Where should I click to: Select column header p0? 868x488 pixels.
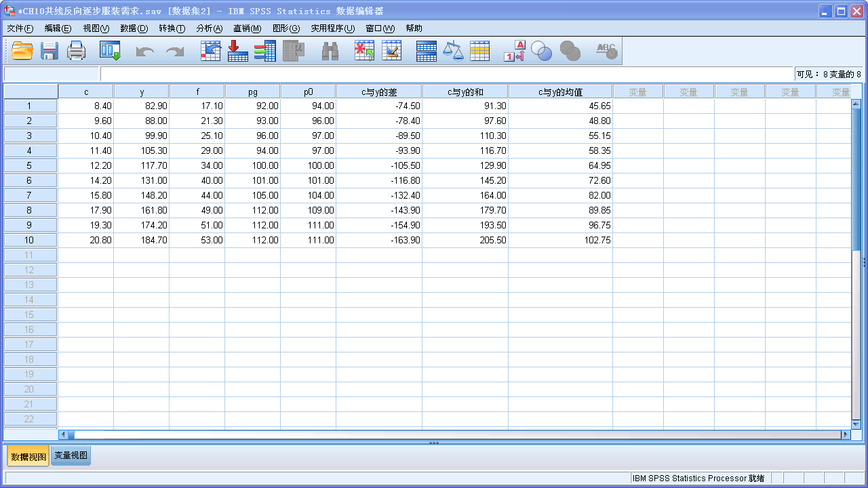point(308,91)
